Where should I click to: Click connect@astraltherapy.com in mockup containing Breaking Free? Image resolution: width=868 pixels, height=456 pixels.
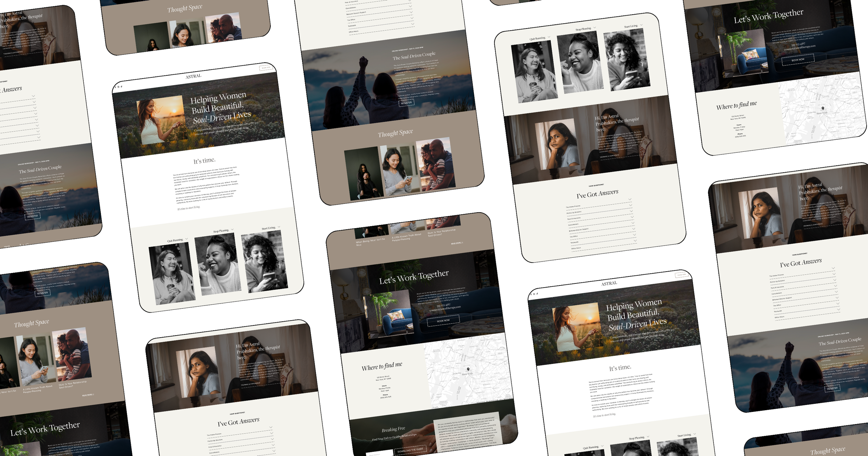[x=445, y=308]
